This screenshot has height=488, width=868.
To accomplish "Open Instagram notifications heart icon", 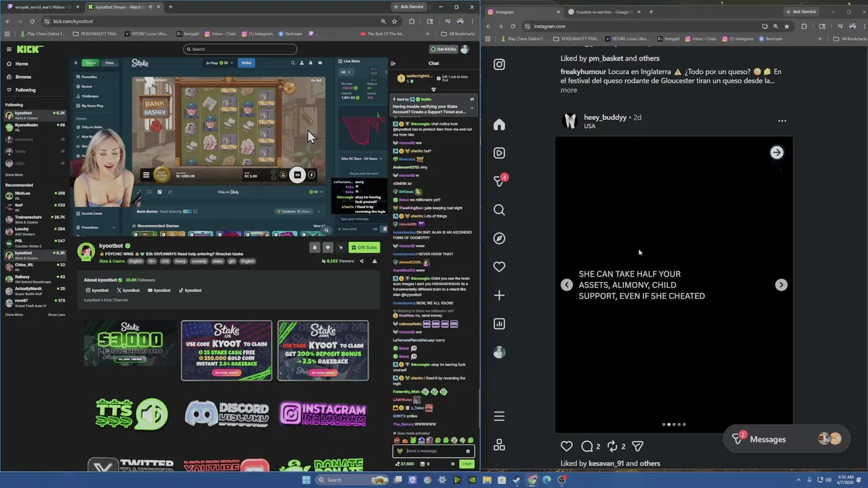I will pyautogui.click(x=499, y=267).
